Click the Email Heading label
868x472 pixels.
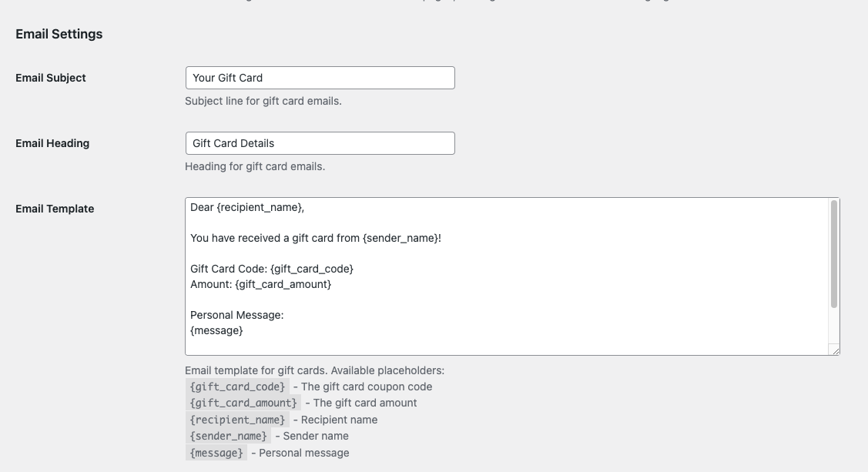pos(52,143)
